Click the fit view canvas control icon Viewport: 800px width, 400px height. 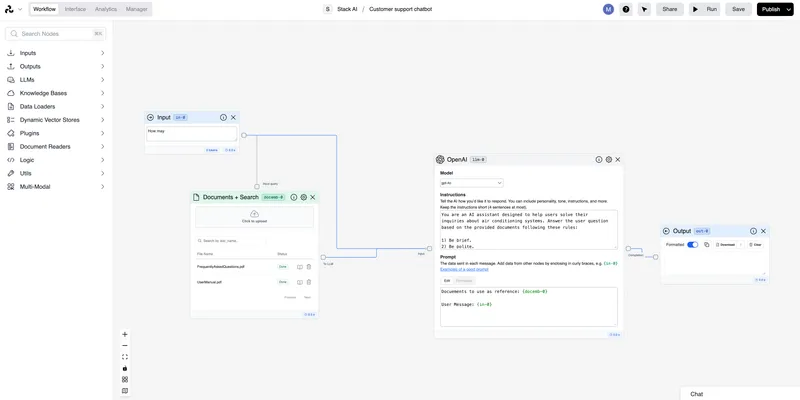[x=125, y=357]
